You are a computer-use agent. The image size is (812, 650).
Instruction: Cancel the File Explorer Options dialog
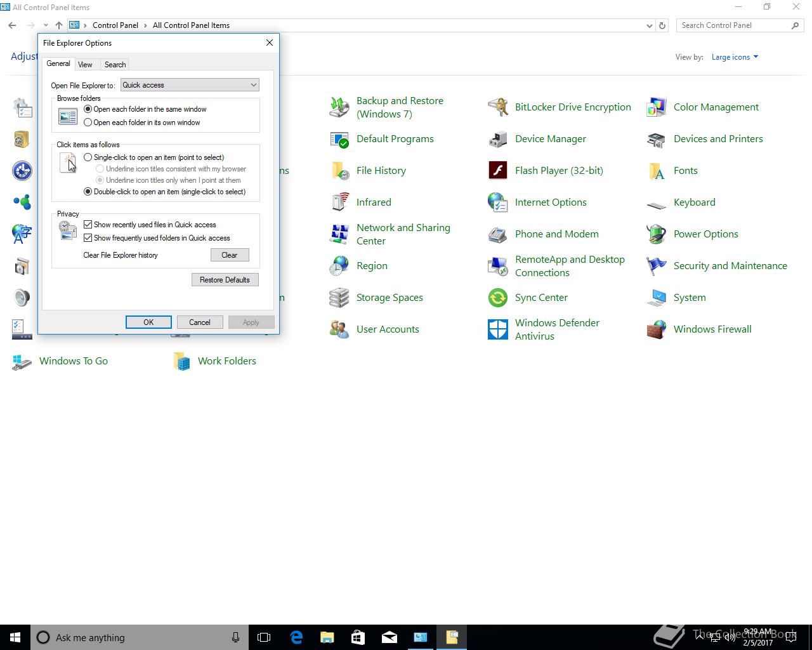(x=200, y=322)
